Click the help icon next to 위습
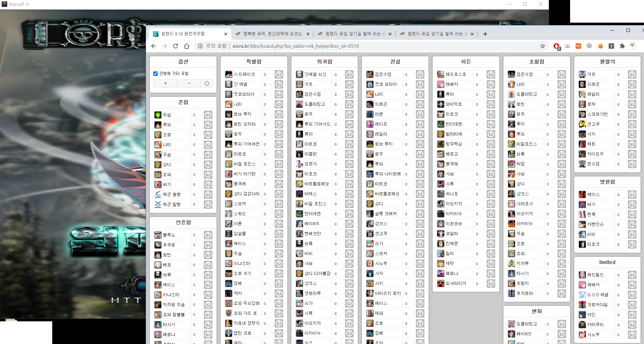644x344 pixels. point(208,115)
